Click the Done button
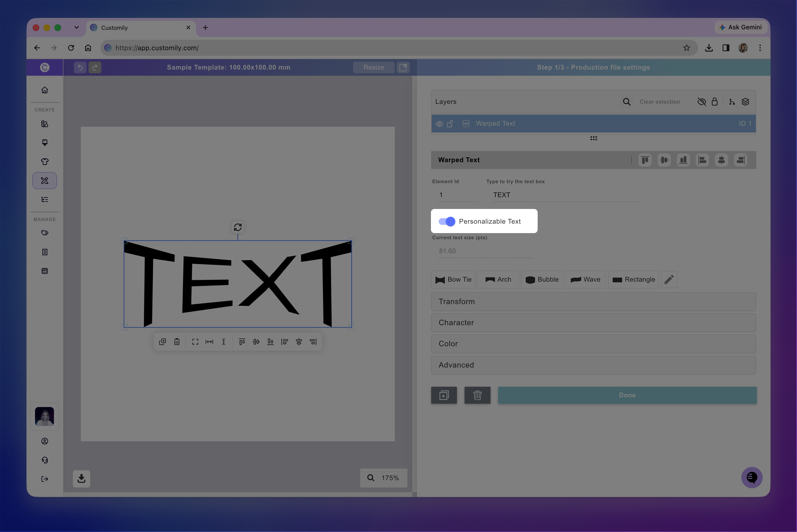Screen dimensions: 797x532 pos(627,395)
